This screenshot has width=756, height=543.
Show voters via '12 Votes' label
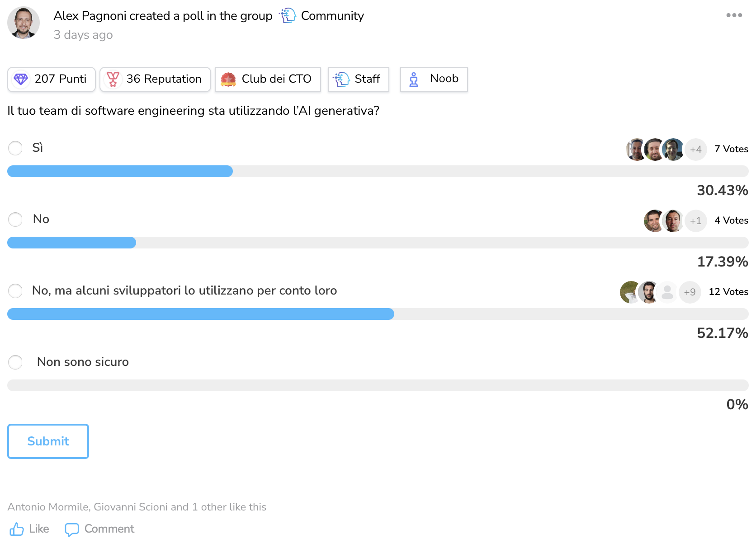pos(728,292)
